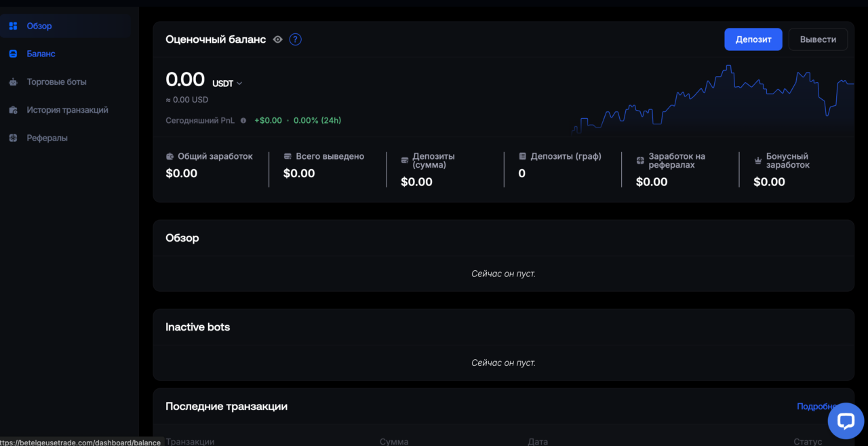Click the info icon beside Сегодняшний PnL
868x446 pixels.
243,121
